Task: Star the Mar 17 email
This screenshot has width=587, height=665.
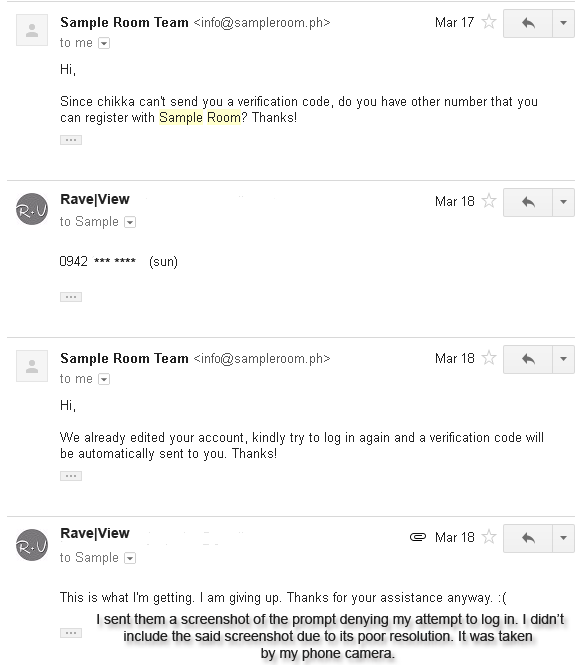Action: (489, 22)
